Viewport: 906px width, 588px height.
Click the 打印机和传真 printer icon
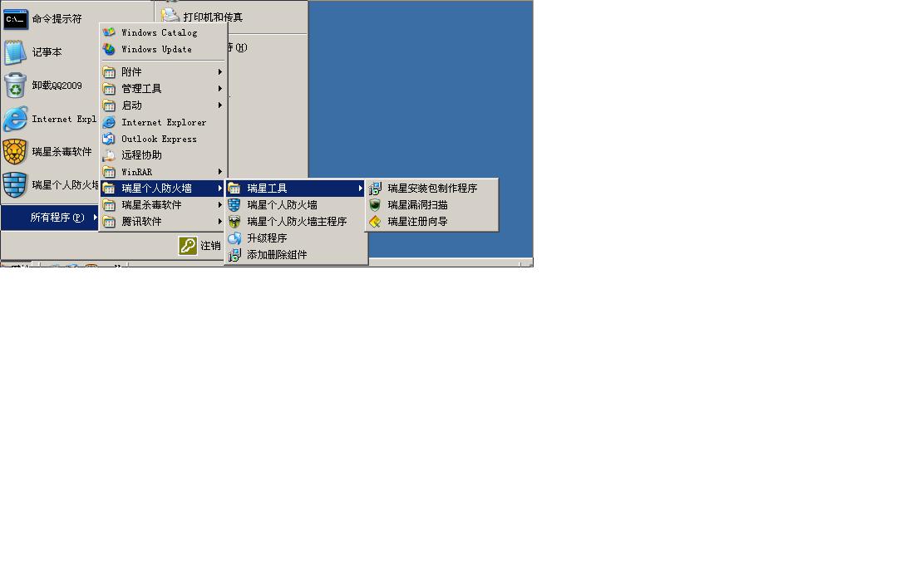click(170, 16)
